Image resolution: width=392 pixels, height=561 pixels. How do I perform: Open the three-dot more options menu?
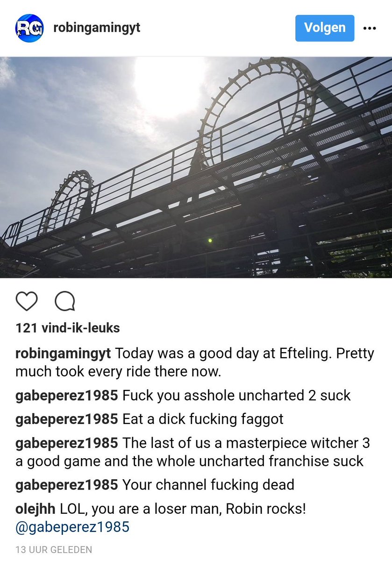pyautogui.click(x=370, y=28)
